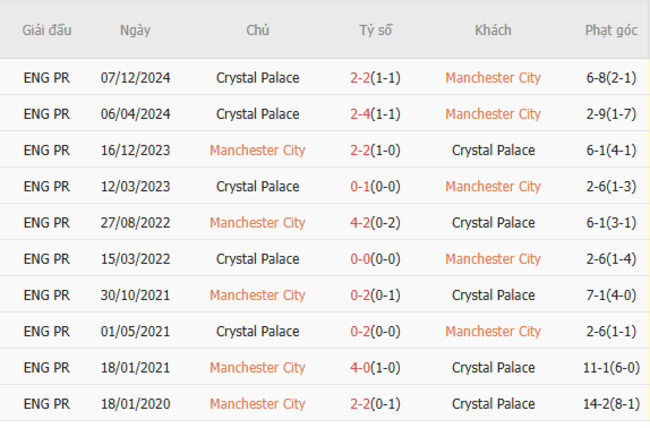Click the 'Phạt góc' column header
Viewport: 650px width, 428px height.
coord(611,30)
